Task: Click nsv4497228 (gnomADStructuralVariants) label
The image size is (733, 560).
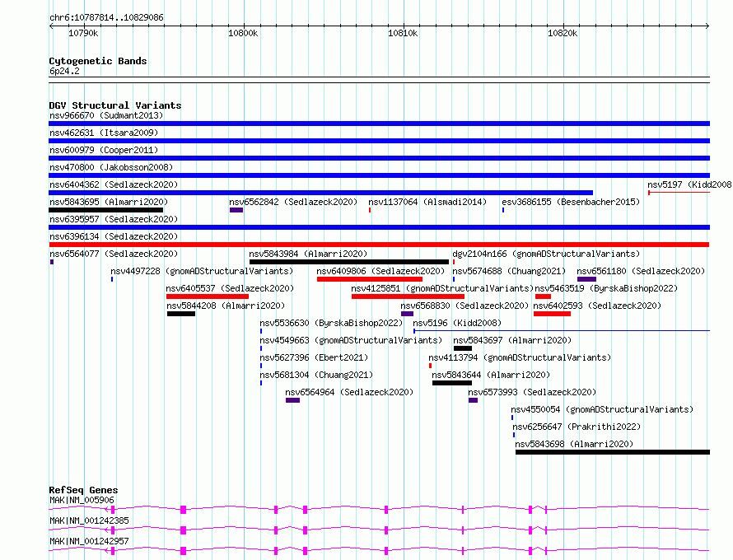Action: pyautogui.click(x=202, y=271)
